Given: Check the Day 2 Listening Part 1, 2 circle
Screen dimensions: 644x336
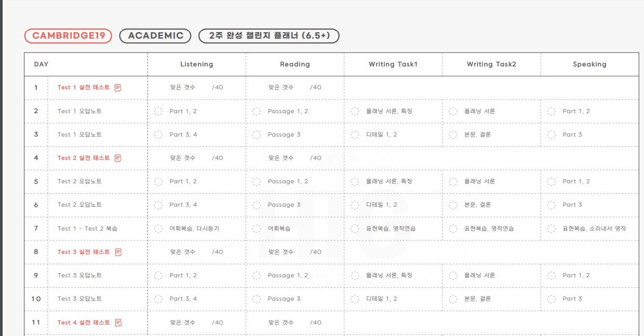Looking at the screenshot, I should click(158, 111).
